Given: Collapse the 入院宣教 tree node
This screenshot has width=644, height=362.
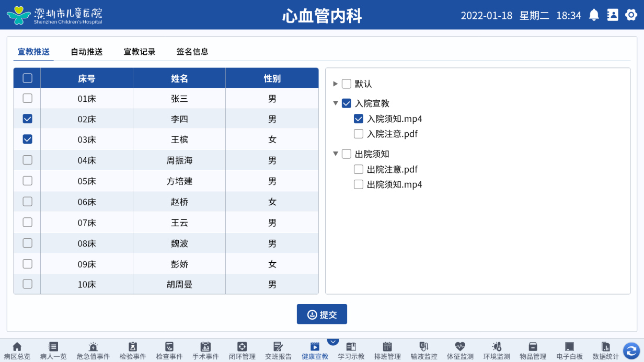Looking at the screenshot, I should coord(336,103).
